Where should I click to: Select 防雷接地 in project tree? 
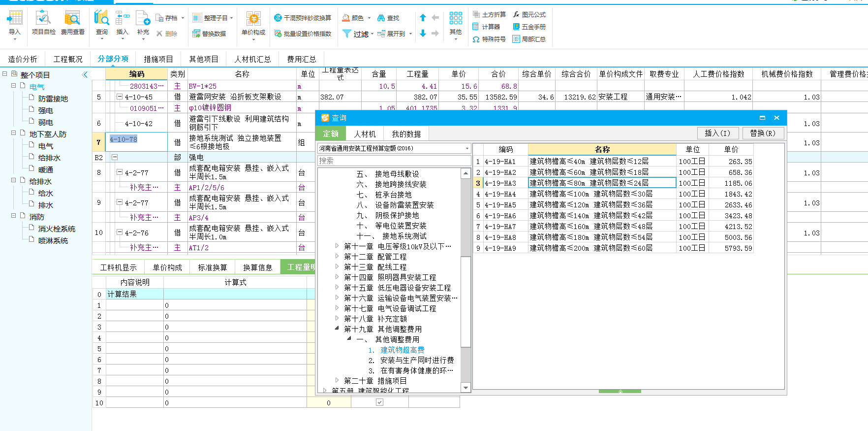pos(53,99)
